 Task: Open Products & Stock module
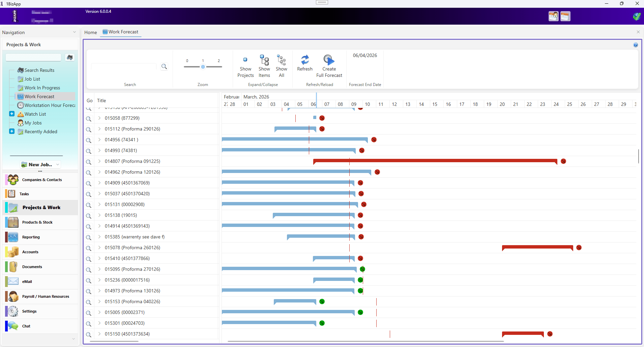point(40,222)
